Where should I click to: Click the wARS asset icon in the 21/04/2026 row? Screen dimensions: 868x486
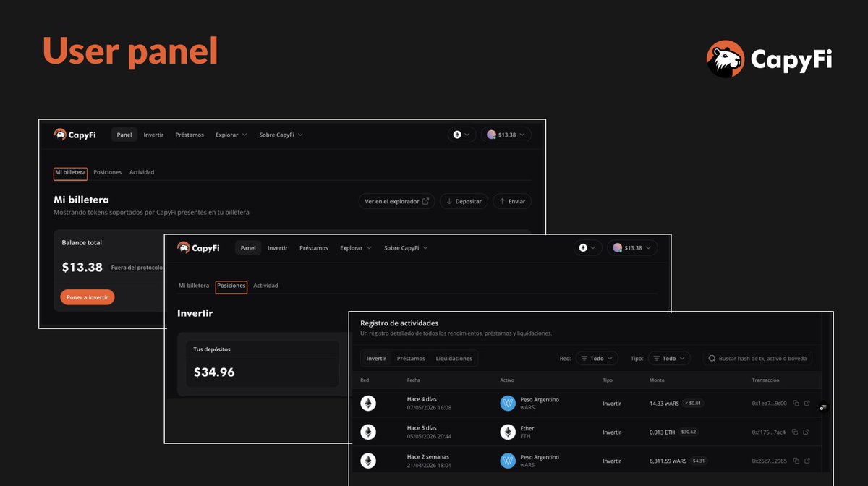pyautogui.click(x=508, y=461)
